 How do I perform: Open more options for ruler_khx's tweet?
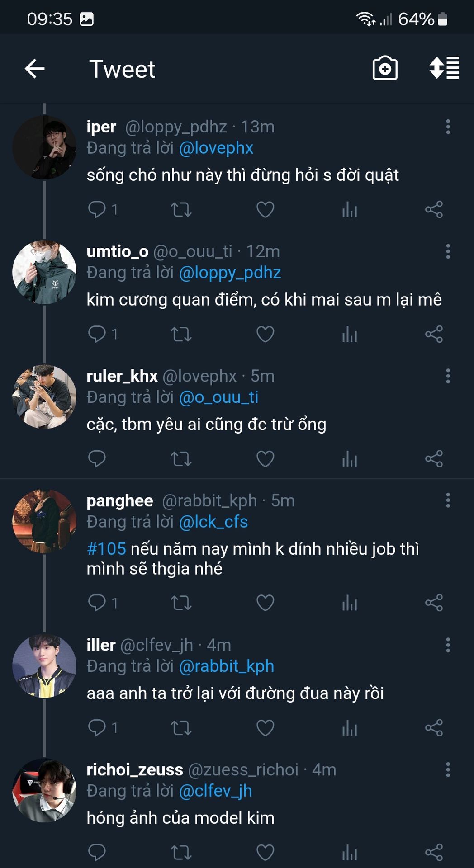pyautogui.click(x=448, y=376)
